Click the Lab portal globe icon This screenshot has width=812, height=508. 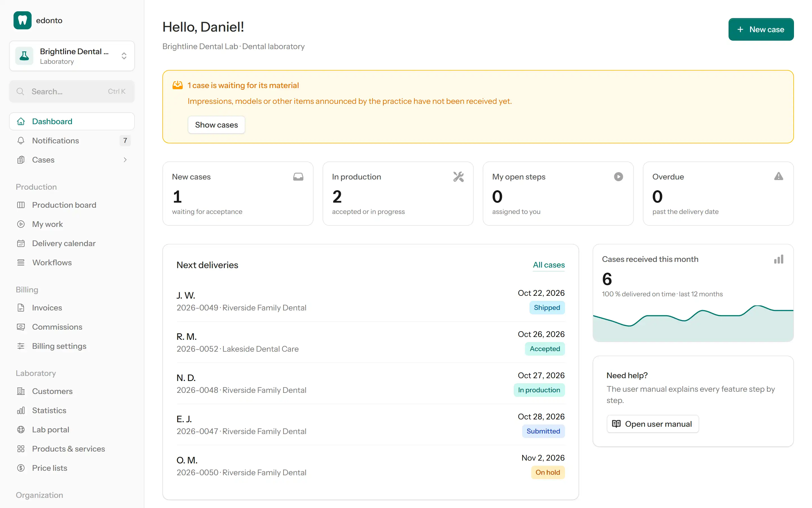coord(21,429)
